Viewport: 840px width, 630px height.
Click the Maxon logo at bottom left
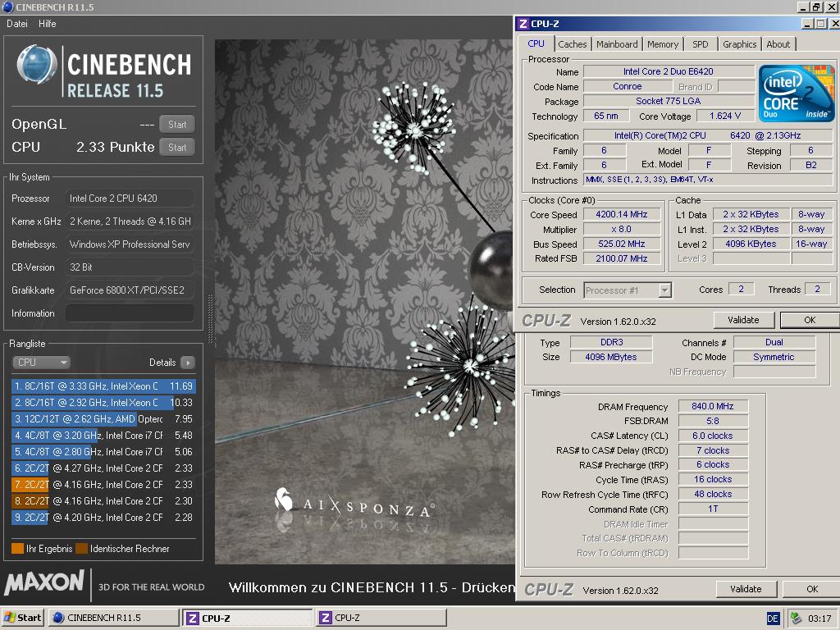pyautogui.click(x=44, y=583)
